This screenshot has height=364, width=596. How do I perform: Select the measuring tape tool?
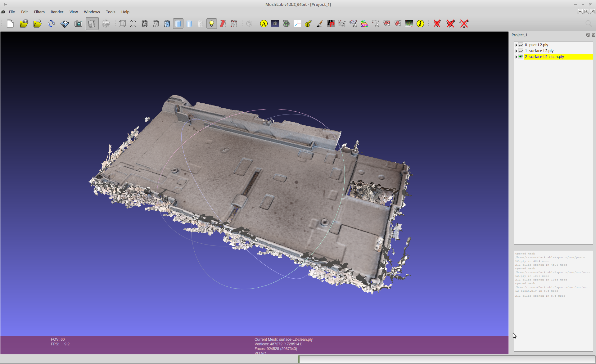pos(308,24)
